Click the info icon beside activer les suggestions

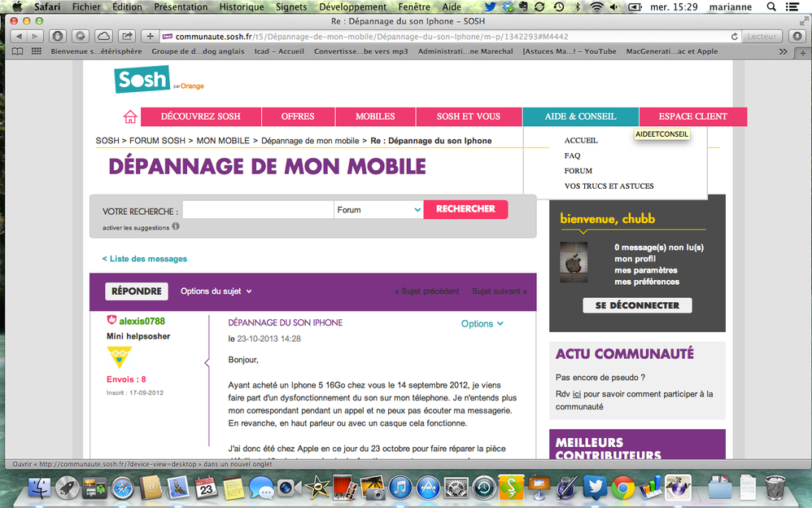click(177, 227)
